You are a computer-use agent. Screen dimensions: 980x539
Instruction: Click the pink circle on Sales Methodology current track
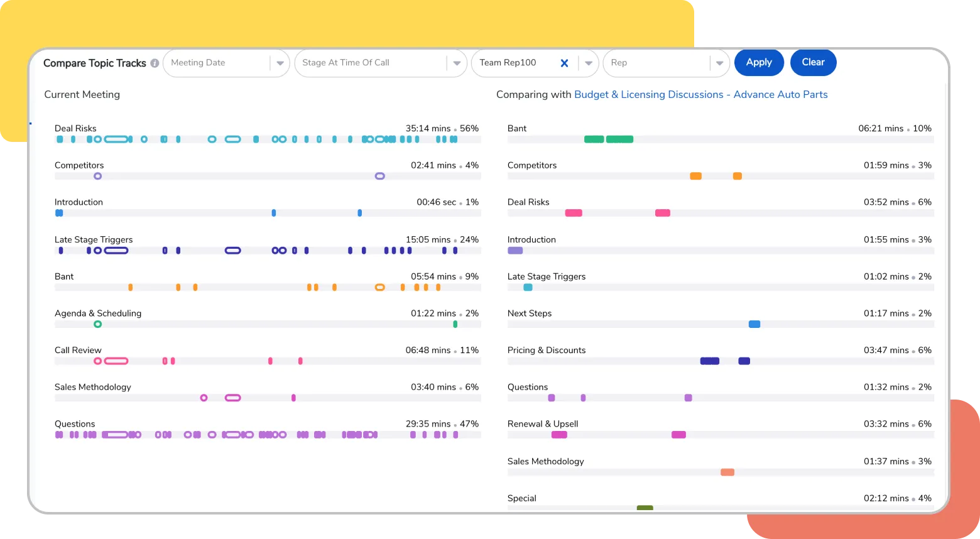click(204, 398)
